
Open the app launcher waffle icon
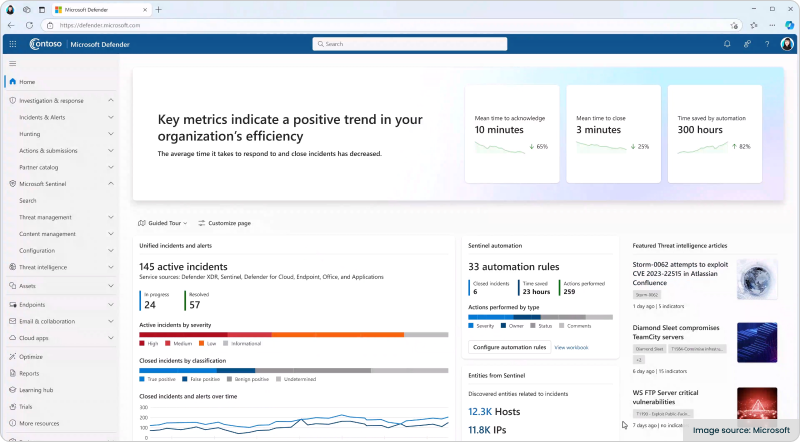(13, 44)
